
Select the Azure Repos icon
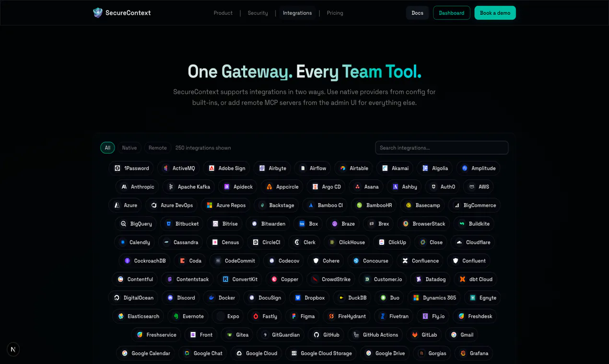pos(210,205)
